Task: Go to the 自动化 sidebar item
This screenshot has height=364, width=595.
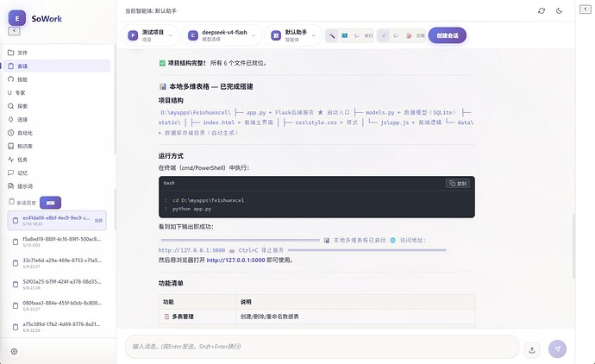Action: click(x=57, y=133)
